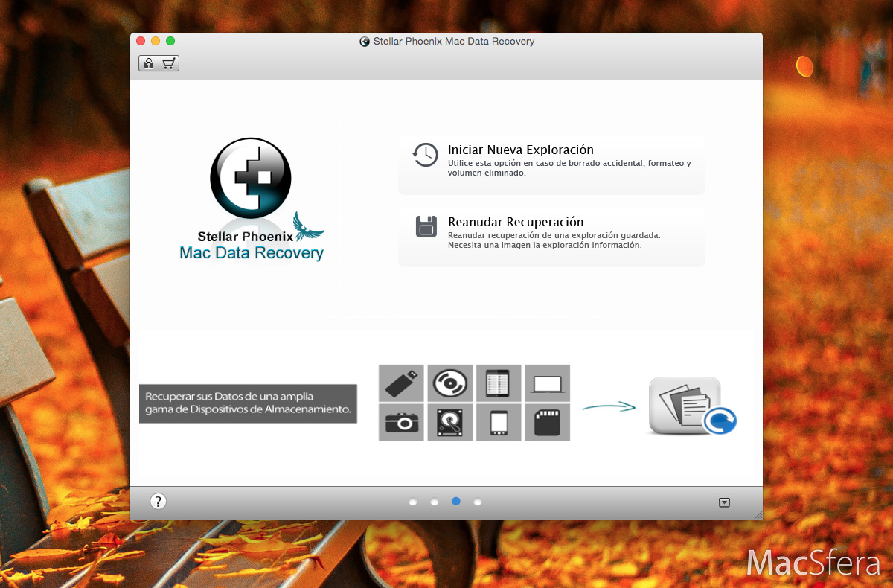Click the SD memory card icon
The height and width of the screenshot is (588, 893).
click(548, 423)
